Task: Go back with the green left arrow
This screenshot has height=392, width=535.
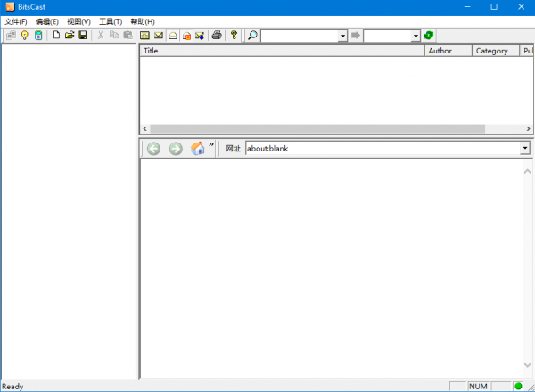Action: pyautogui.click(x=153, y=149)
